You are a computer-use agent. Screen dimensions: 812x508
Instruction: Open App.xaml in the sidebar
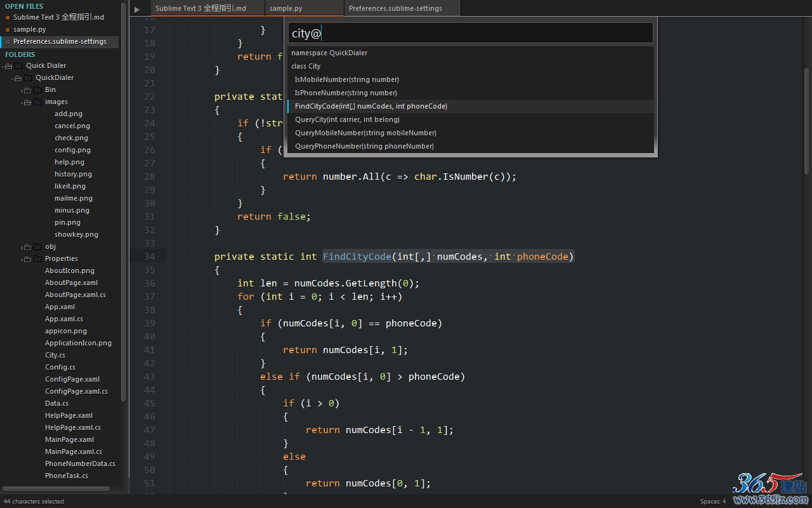coord(60,307)
